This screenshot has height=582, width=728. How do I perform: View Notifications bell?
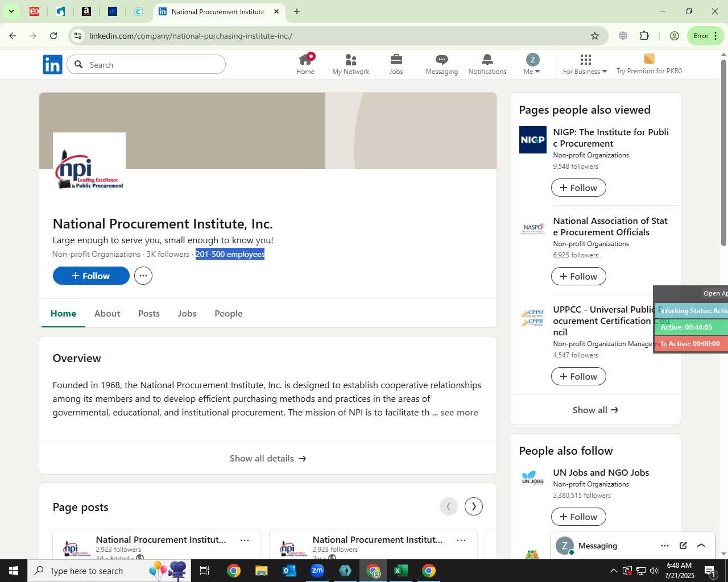(487, 64)
